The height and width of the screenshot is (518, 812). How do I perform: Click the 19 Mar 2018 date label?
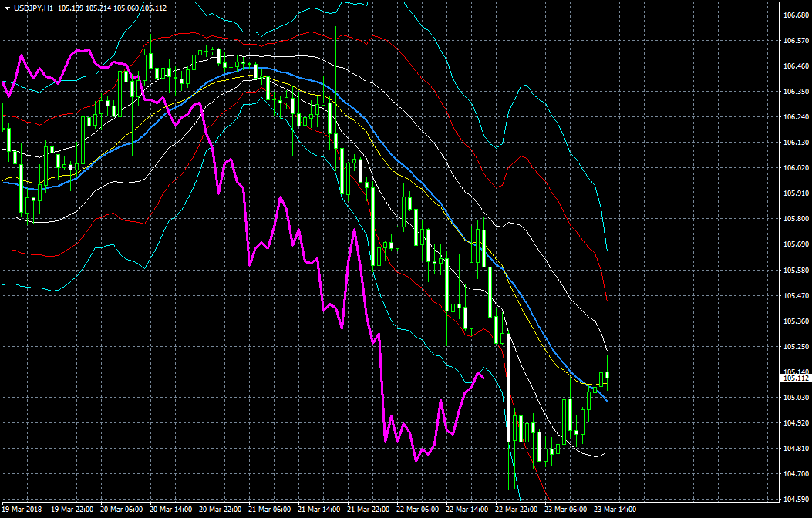pyautogui.click(x=22, y=510)
